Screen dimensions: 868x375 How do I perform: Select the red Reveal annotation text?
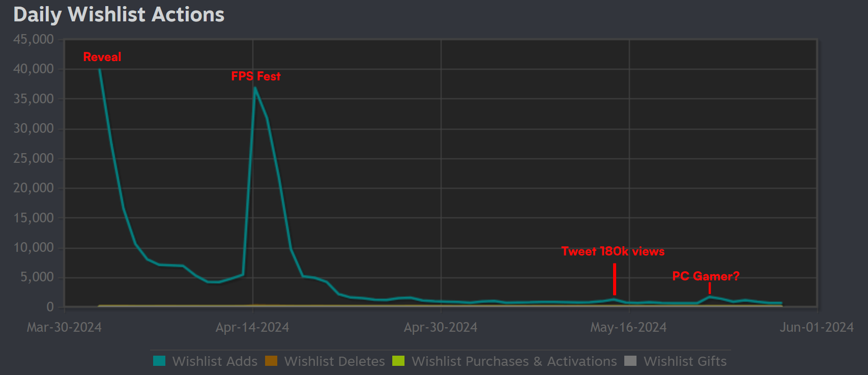[x=102, y=57]
